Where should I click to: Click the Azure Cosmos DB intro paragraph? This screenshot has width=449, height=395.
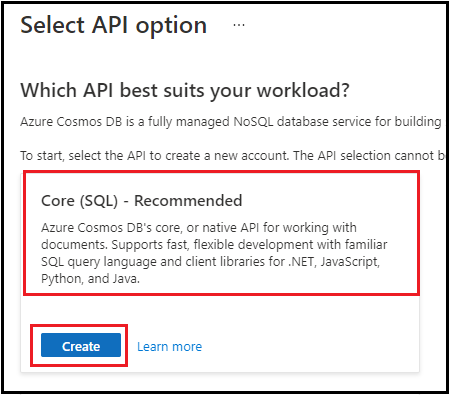pyautogui.click(x=231, y=122)
